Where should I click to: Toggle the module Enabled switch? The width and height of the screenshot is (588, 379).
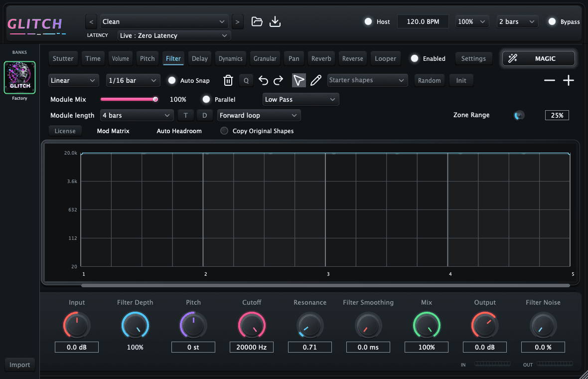point(415,58)
